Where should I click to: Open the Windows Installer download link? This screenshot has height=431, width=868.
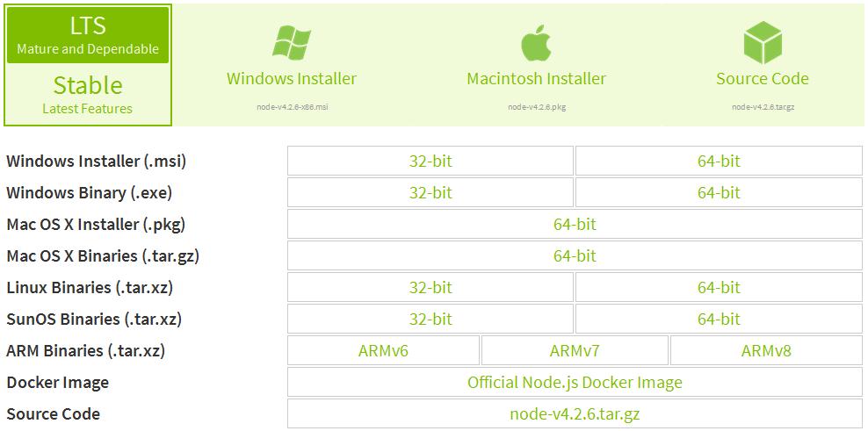click(x=292, y=79)
